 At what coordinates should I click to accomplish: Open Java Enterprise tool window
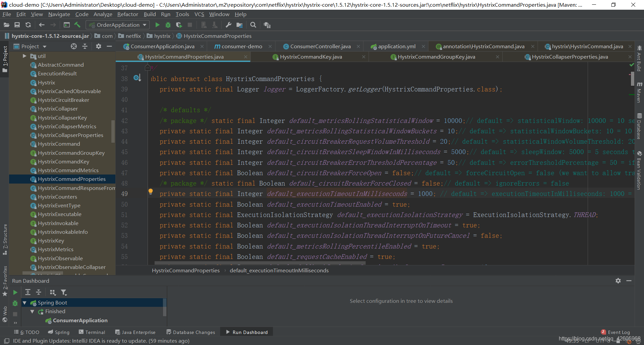tap(135, 332)
